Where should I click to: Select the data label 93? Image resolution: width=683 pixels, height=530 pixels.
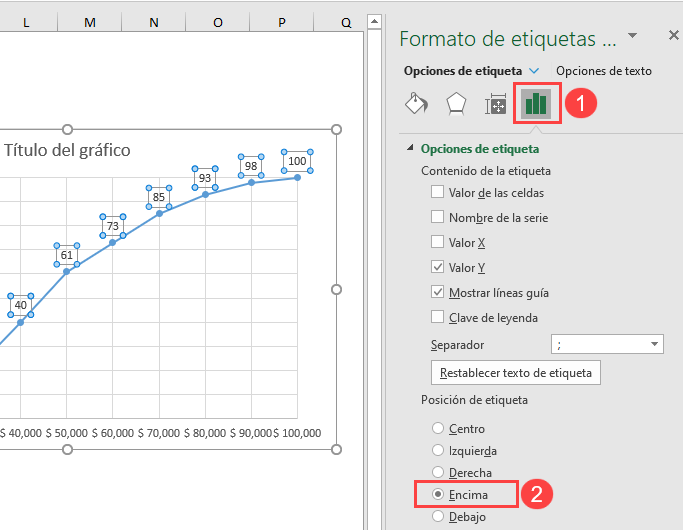(205, 178)
